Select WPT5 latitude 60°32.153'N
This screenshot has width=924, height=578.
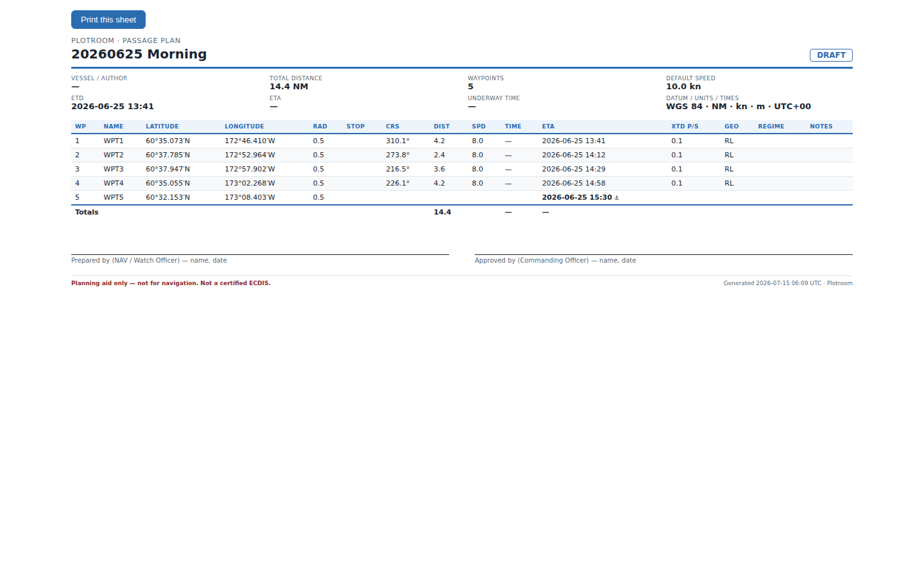168,197
